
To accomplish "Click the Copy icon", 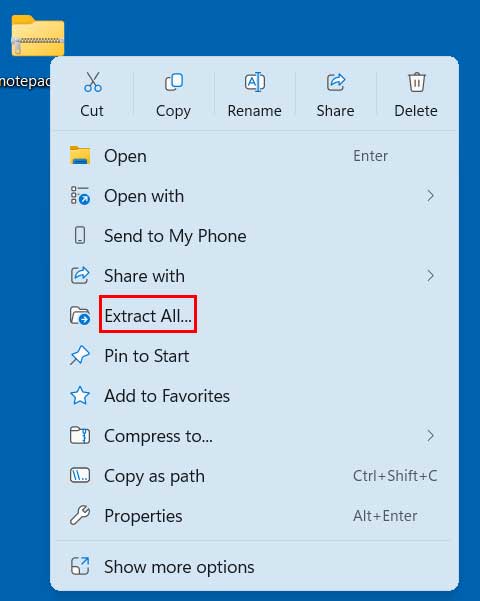I will 174,82.
